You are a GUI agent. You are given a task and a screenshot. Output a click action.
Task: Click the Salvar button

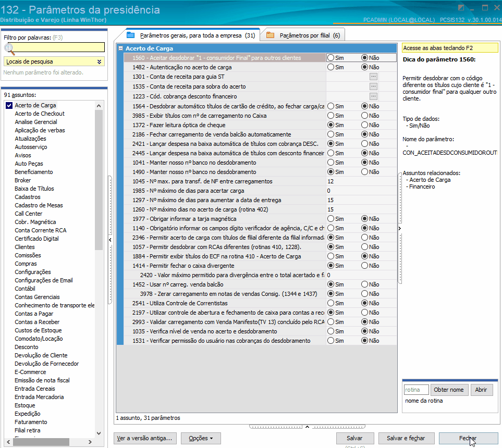[x=354, y=438]
